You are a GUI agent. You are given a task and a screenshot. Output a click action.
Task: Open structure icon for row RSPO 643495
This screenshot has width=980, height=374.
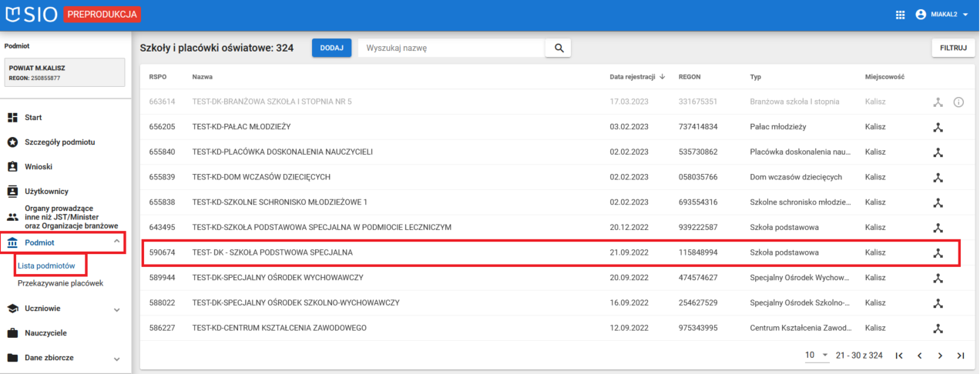click(938, 228)
